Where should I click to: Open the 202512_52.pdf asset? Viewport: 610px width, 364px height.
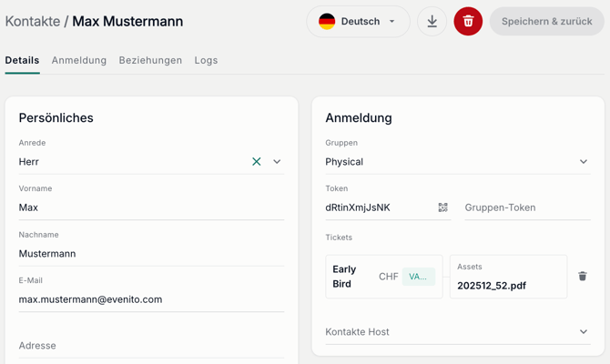(x=492, y=286)
